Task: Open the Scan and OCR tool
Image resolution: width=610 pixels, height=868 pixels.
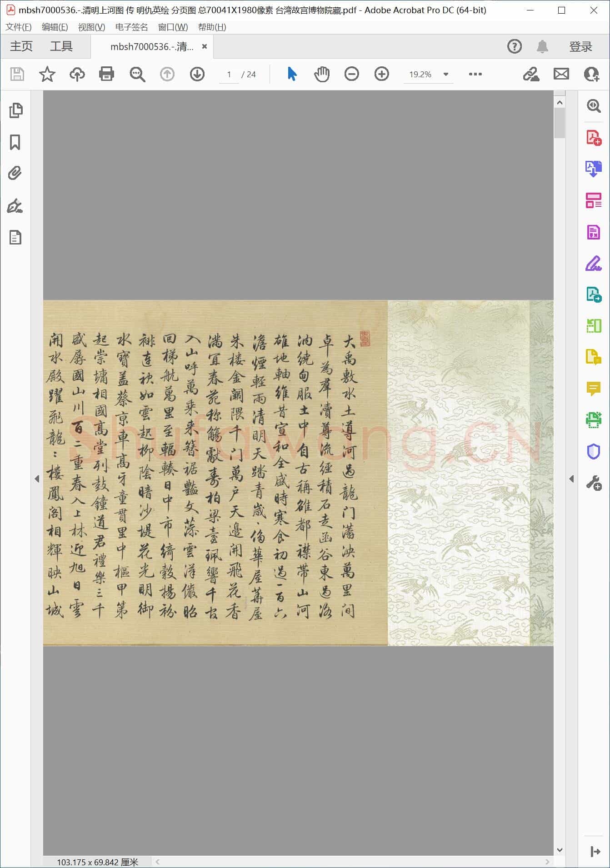Action: [x=594, y=420]
